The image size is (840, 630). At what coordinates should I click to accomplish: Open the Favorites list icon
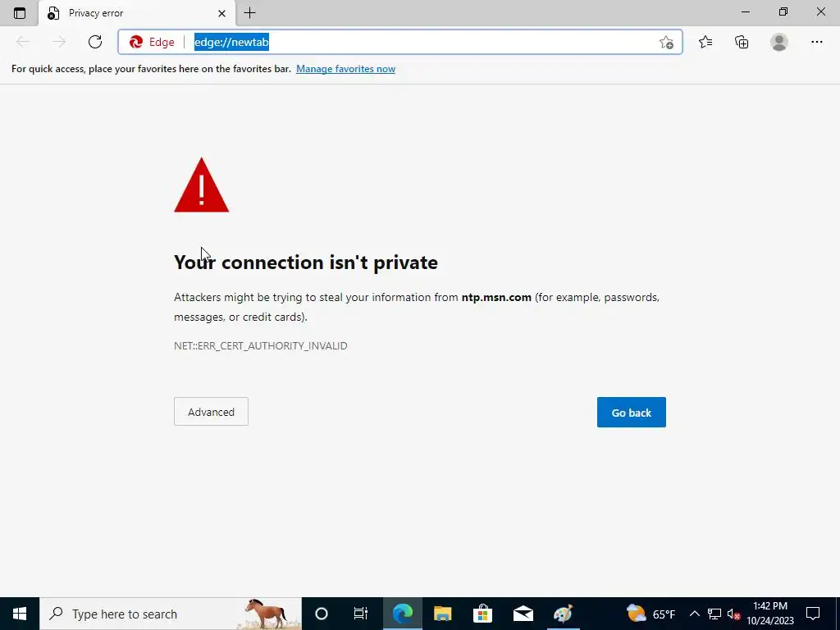[705, 42]
